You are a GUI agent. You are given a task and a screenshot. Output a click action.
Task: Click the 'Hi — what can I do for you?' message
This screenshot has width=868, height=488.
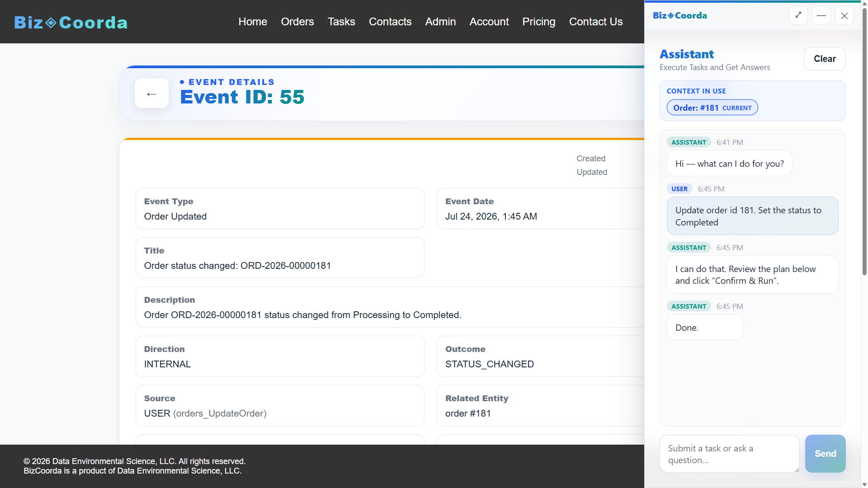coord(729,164)
